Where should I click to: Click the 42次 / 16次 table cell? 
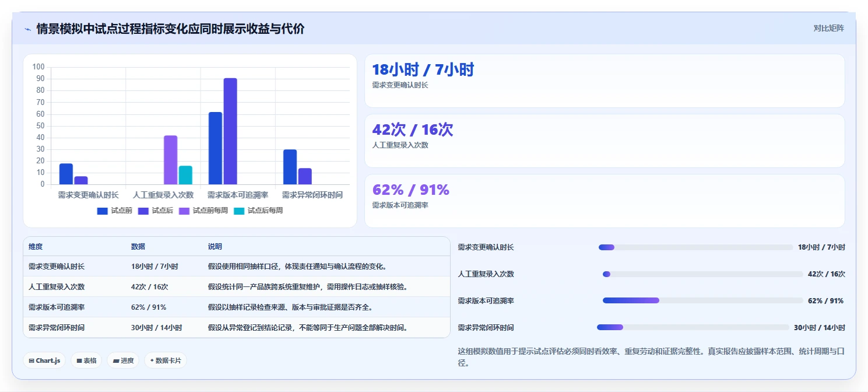pos(150,287)
